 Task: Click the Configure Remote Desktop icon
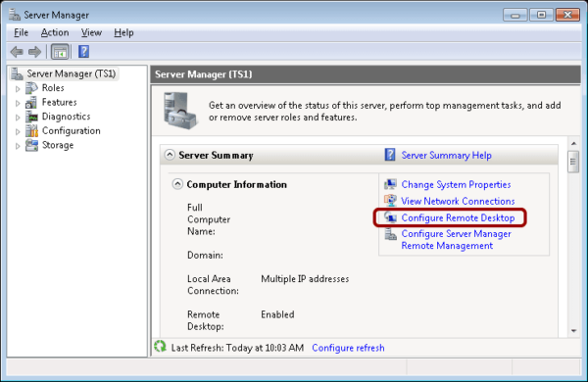click(x=390, y=217)
